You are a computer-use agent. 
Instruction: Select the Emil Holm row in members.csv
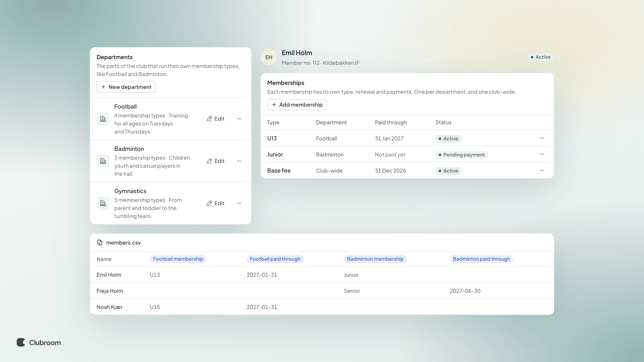click(x=322, y=275)
